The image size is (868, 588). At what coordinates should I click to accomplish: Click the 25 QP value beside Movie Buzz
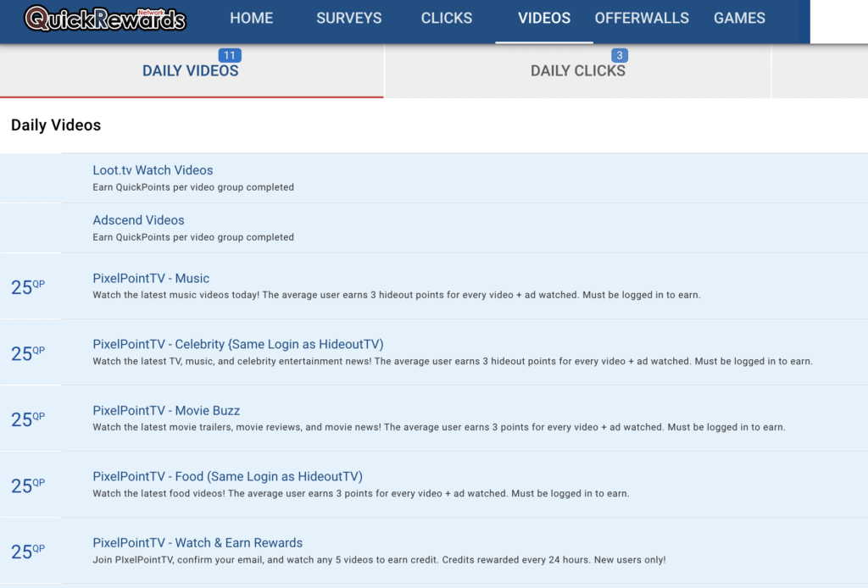coord(27,419)
